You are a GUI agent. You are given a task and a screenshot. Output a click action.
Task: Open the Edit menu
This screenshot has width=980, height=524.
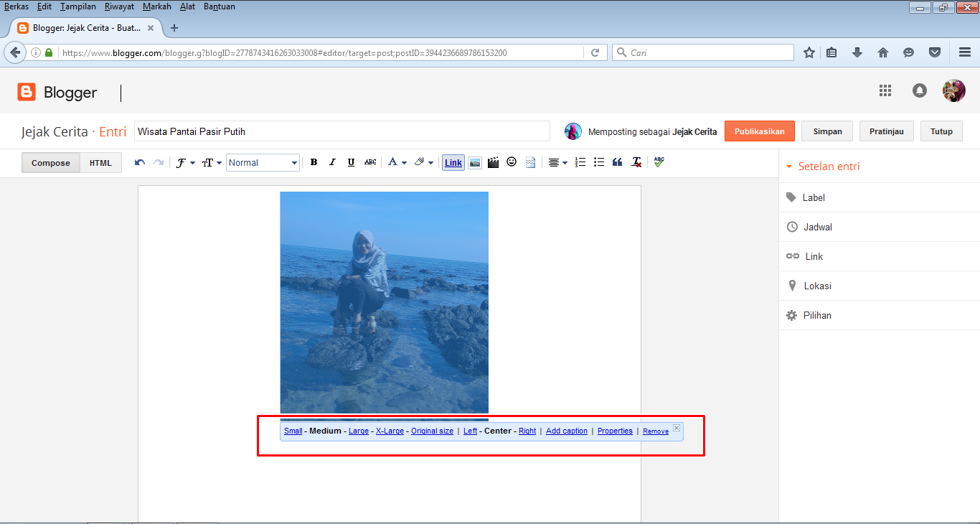44,6
